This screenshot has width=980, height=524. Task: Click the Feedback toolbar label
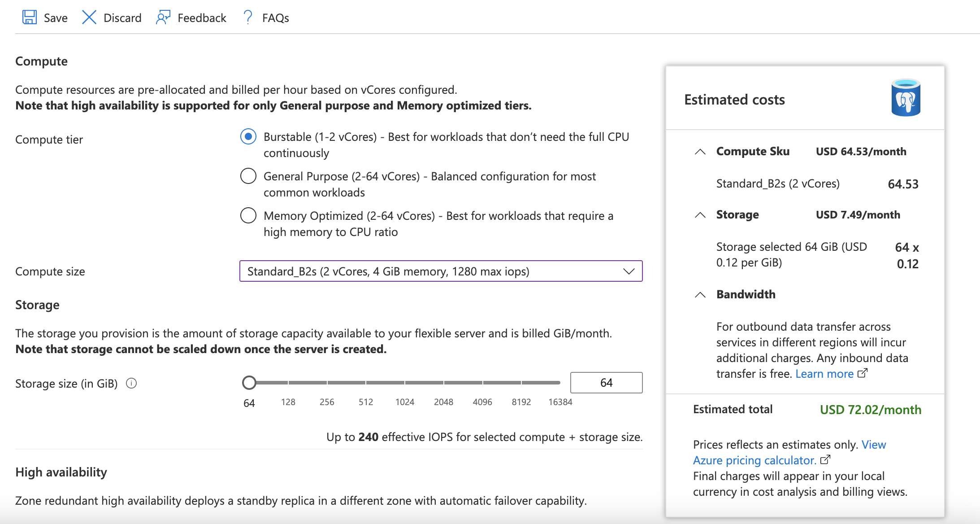(202, 18)
